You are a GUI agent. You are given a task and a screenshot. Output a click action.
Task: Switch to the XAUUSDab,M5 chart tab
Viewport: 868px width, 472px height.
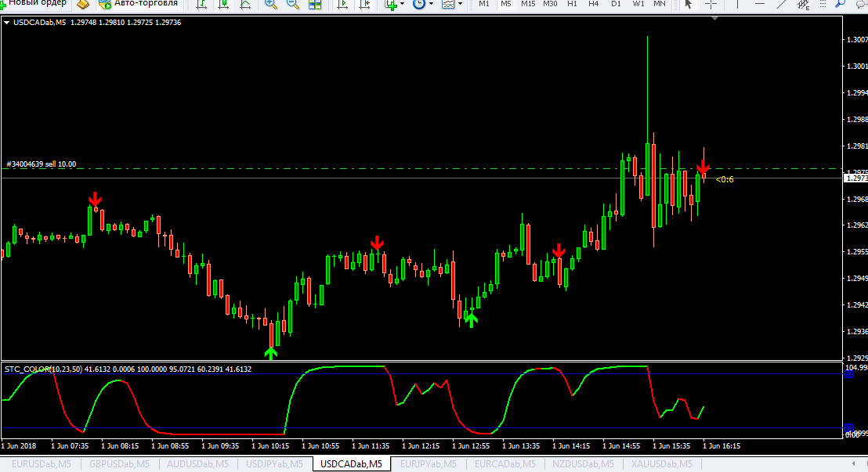pos(661,463)
